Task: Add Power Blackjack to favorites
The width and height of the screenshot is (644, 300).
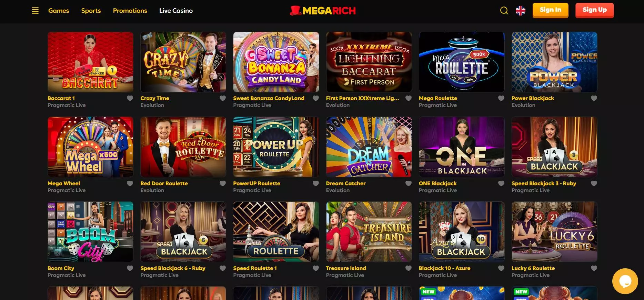Action: click(x=594, y=98)
